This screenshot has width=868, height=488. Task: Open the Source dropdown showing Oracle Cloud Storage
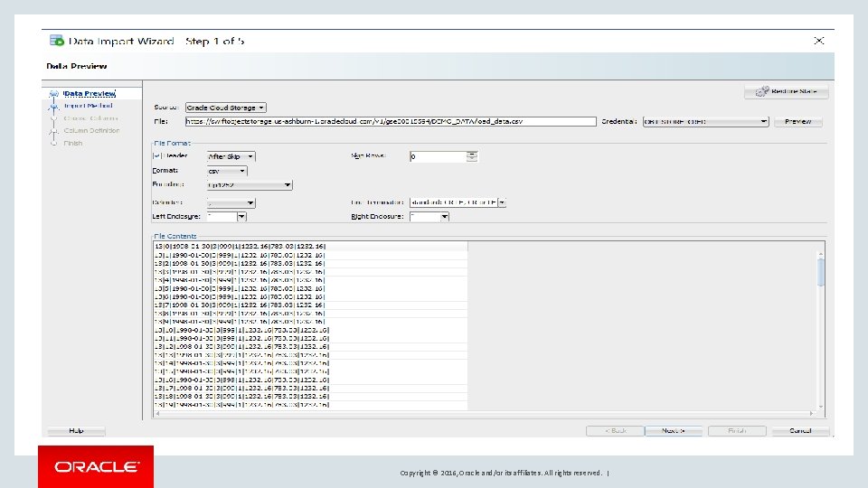pos(226,108)
